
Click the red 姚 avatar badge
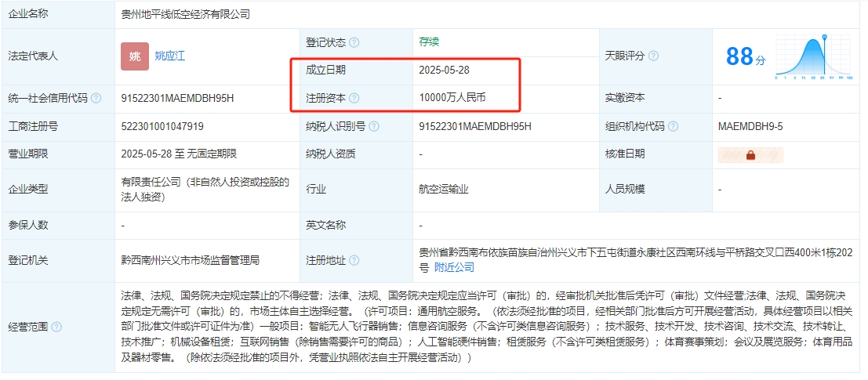click(x=135, y=56)
